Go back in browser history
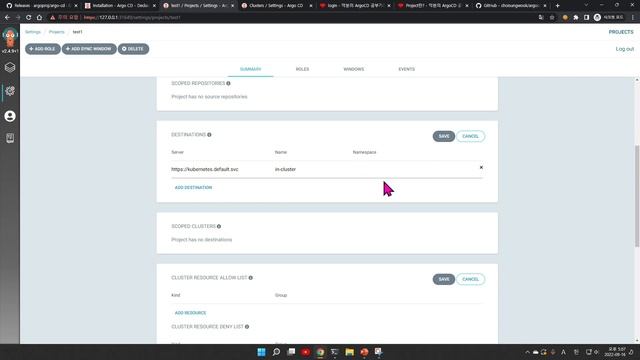 coord(7,18)
